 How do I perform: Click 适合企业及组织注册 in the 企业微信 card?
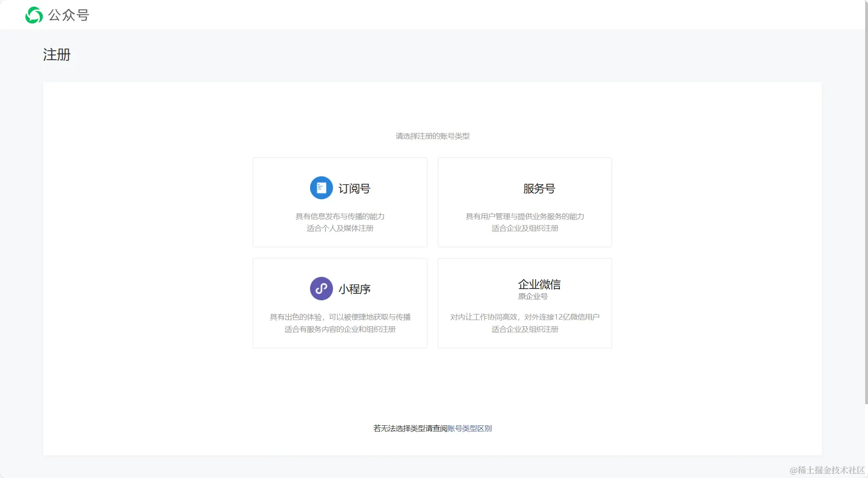[525, 329]
